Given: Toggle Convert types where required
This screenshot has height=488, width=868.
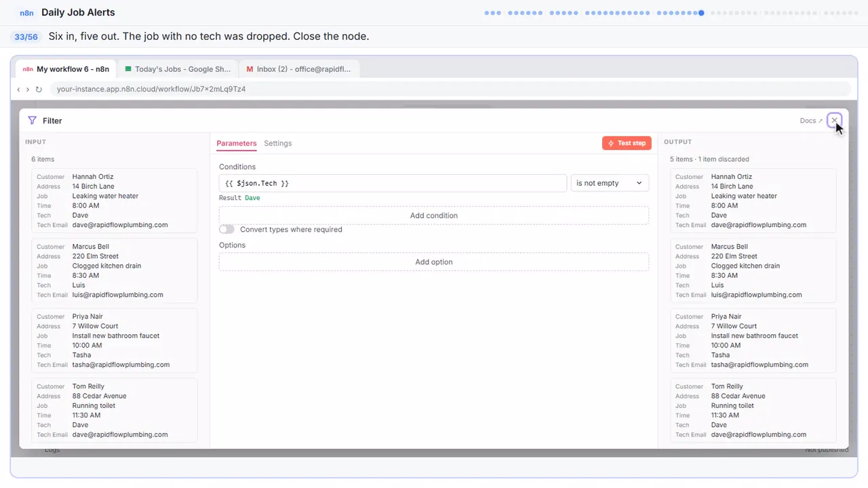Looking at the screenshot, I should (x=226, y=230).
